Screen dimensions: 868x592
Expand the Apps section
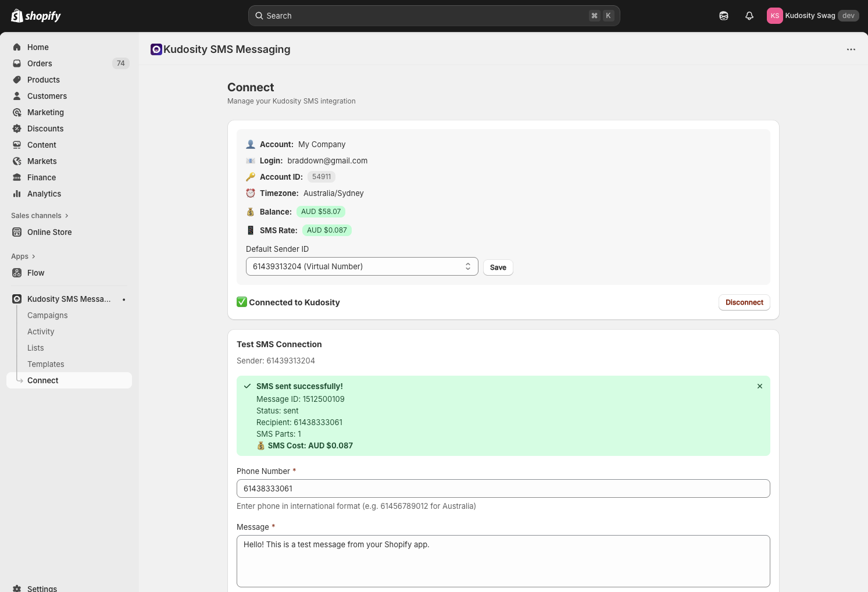click(23, 256)
